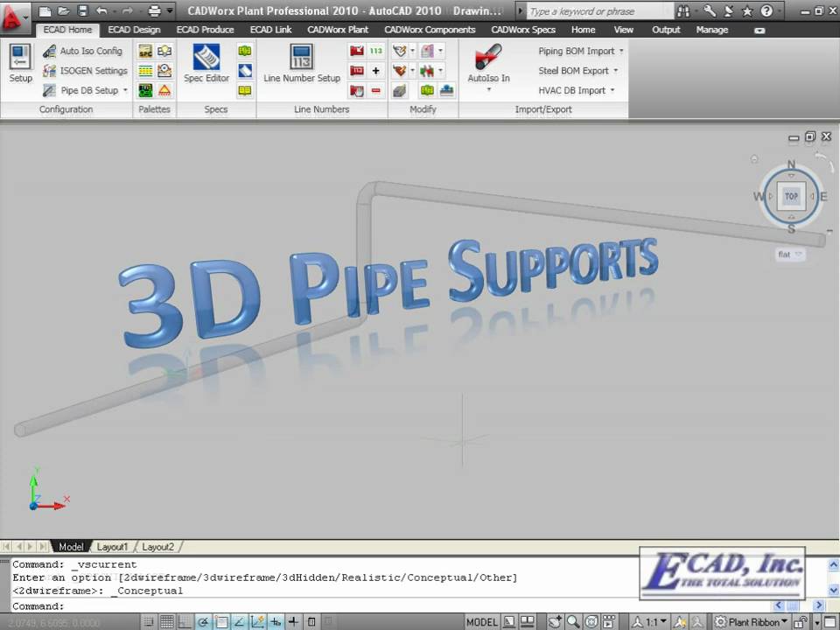Screen dimensions: 840x630
Task: Click the AutoIso In icon
Action: pos(488,57)
